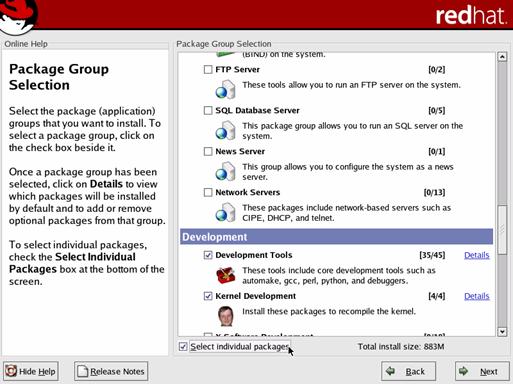Click the Hide Help button

pyautogui.click(x=31, y=371)
